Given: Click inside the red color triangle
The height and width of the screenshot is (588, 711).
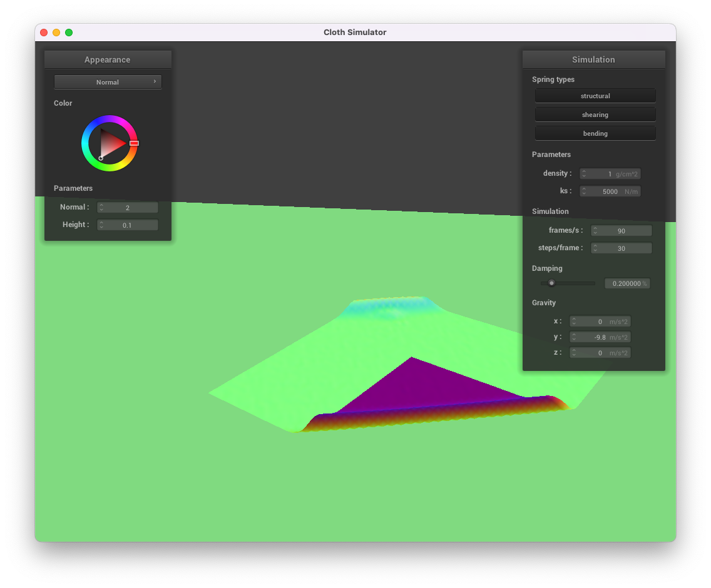Looking at the screenshot, I should click(110, 143).
